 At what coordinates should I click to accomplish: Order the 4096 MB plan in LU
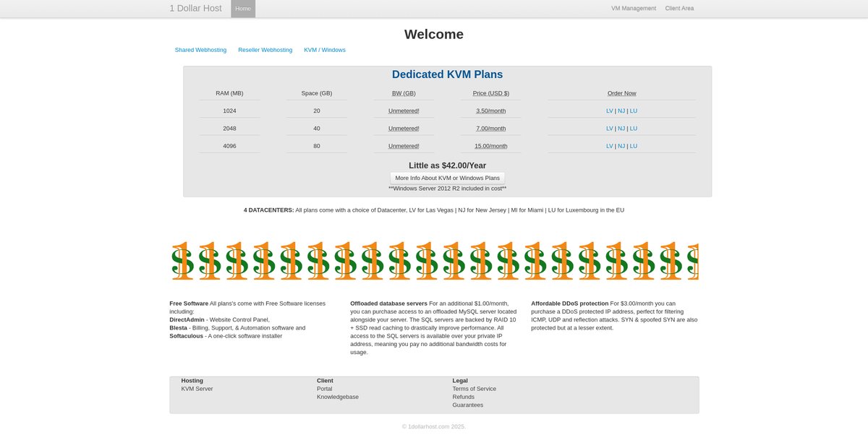click(634, 145)
